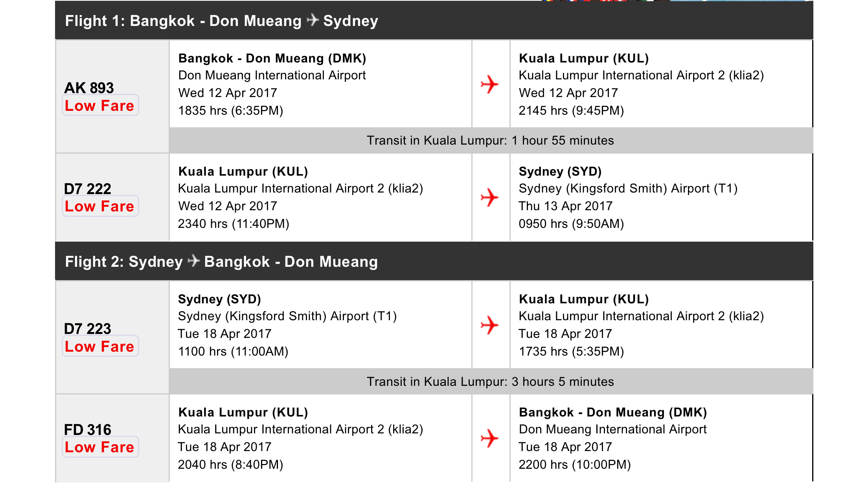
Task: Click the Low Fare badge under D7 223
Action: point(100,346)
